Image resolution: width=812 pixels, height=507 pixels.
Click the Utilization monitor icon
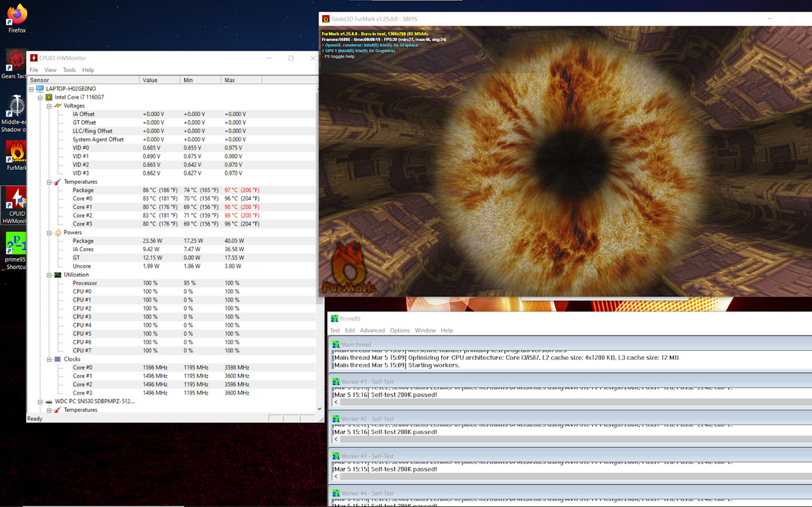(58, 275)
